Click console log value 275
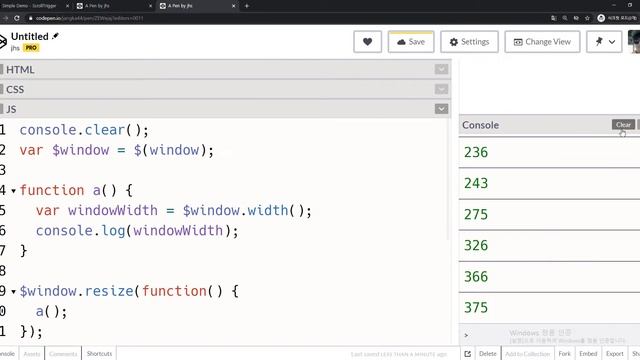 pos(476,214)
